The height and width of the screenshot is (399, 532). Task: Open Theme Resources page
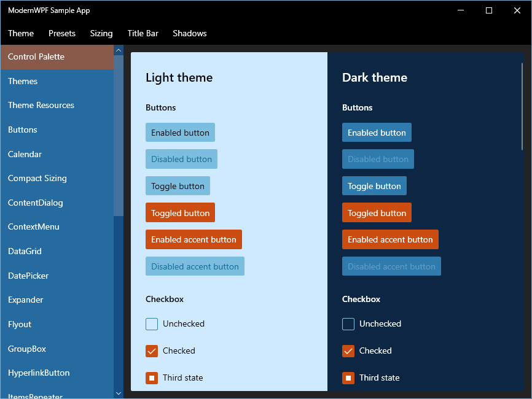tap(57, 106)
